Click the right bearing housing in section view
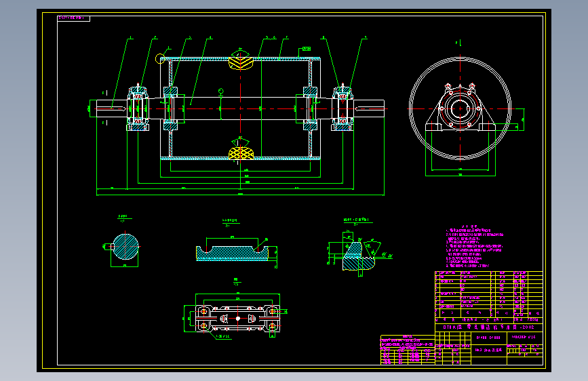 coord(342,108)
